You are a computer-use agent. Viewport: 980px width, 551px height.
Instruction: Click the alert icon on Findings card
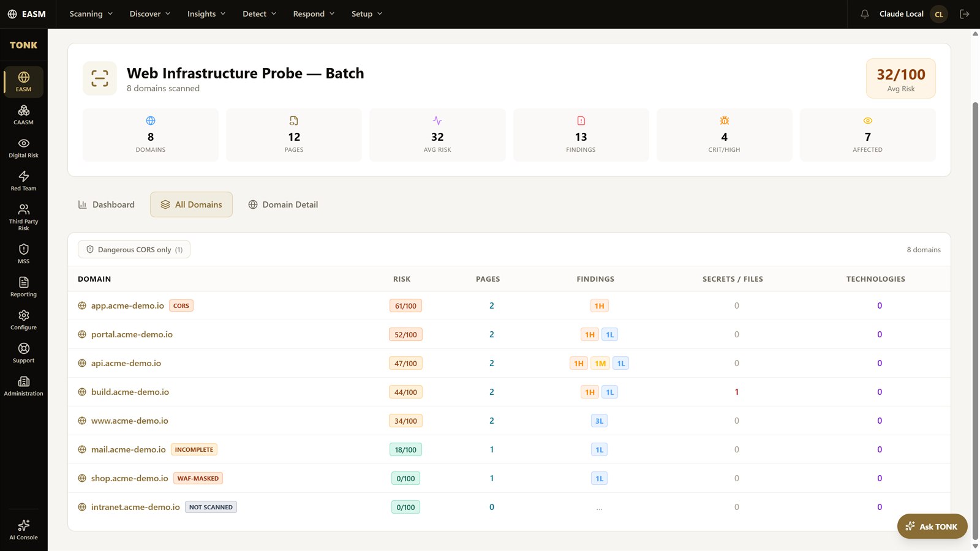click(581, 121)
